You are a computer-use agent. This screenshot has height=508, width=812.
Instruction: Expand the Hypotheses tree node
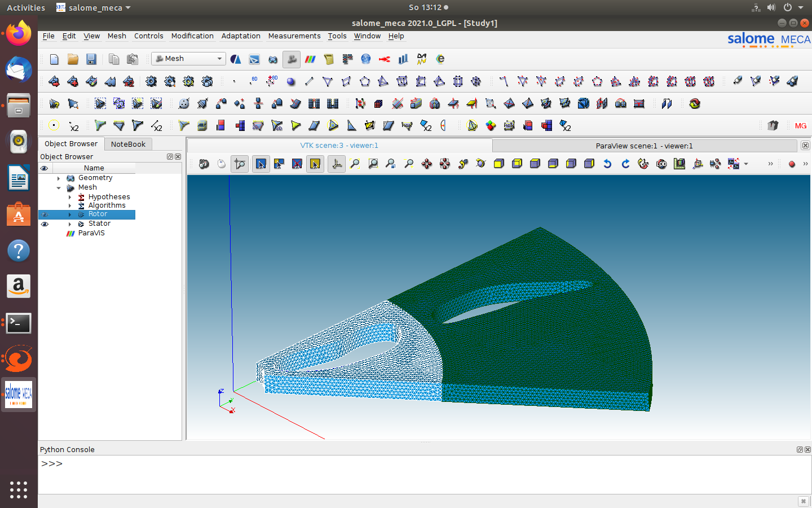(x=70, y=198)
